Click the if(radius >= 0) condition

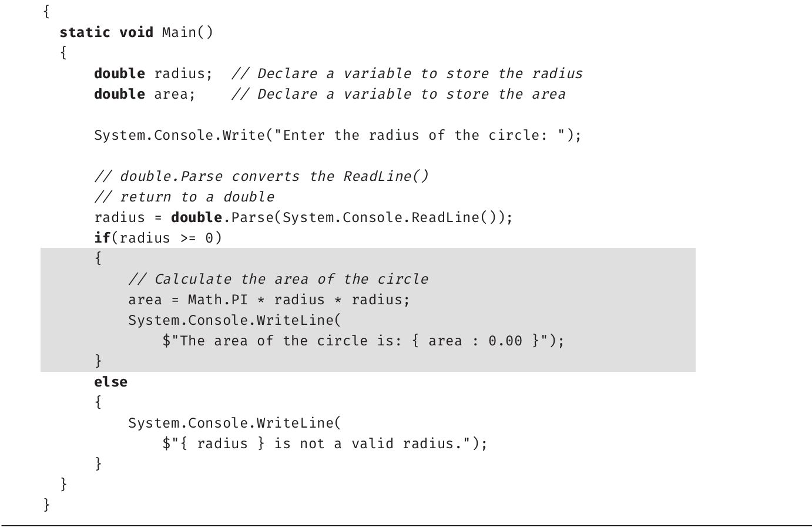tap(158, 238)
